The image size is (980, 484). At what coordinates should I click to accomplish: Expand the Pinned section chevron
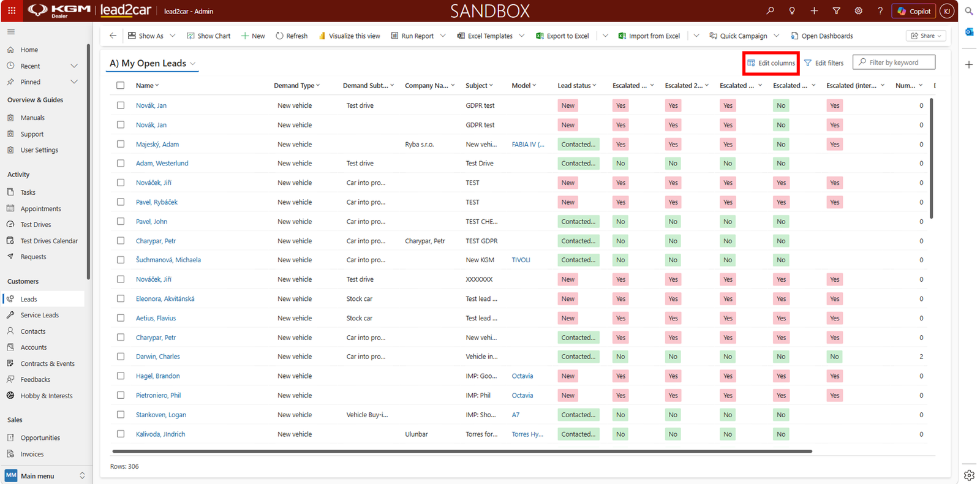click(74, 82)
